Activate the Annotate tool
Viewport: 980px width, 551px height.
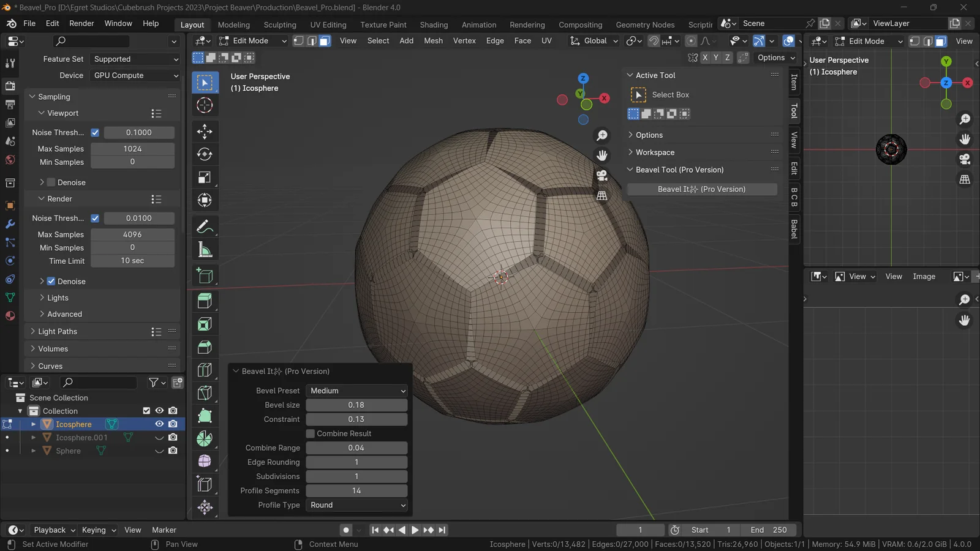[205, 226]
